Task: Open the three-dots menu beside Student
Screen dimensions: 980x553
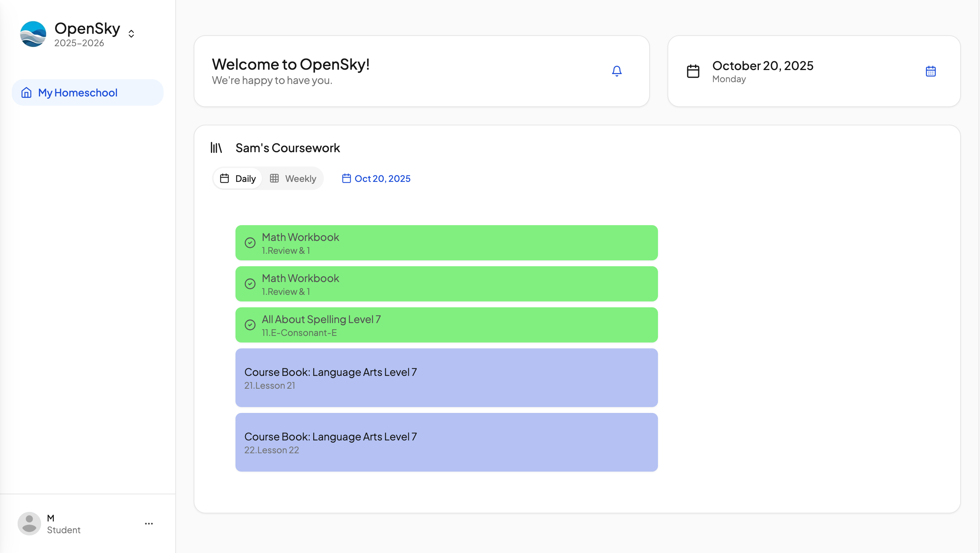Action: pos(149,523)
